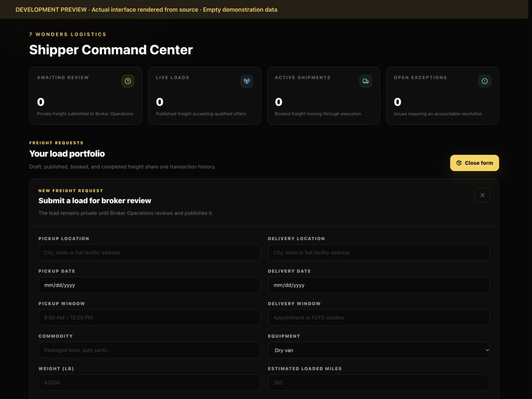Click into the Pickup Date field
Screen dimensions: 532x399
pos(149,285)
